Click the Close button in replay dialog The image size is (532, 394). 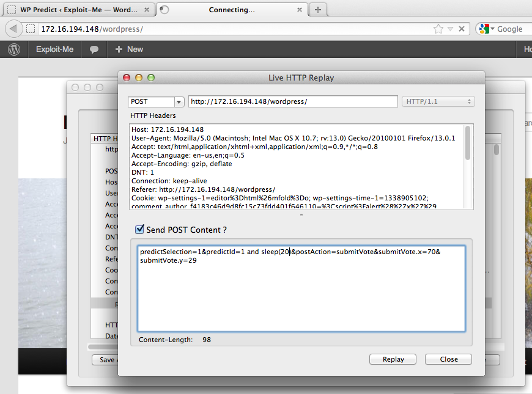[x=449, y=359]
